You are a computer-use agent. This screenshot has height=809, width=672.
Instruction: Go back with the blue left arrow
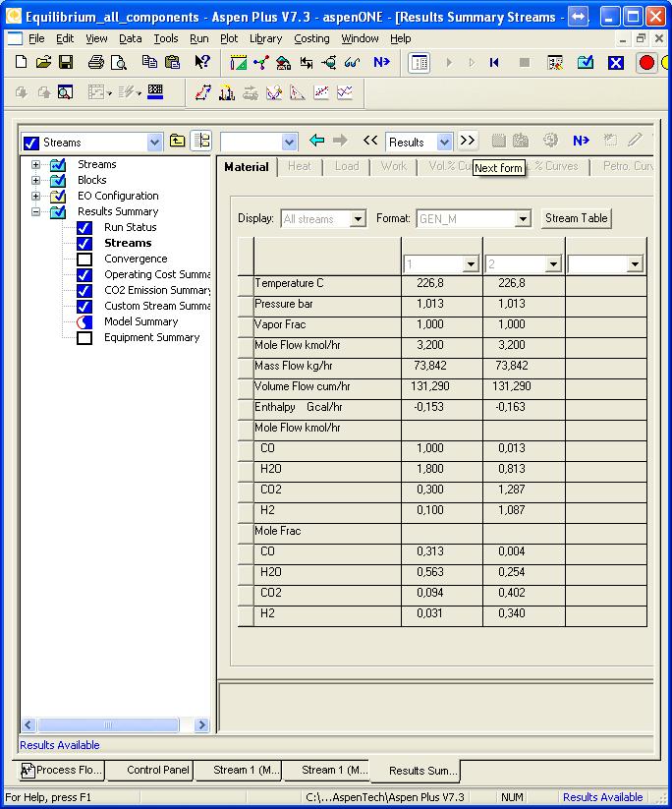tap(316, 141)
